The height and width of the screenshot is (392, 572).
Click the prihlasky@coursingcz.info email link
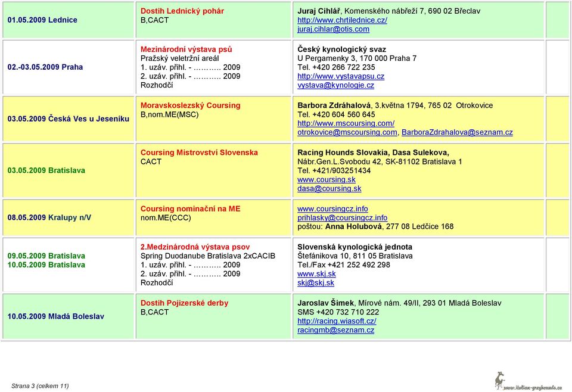click(x=342, y=217)
